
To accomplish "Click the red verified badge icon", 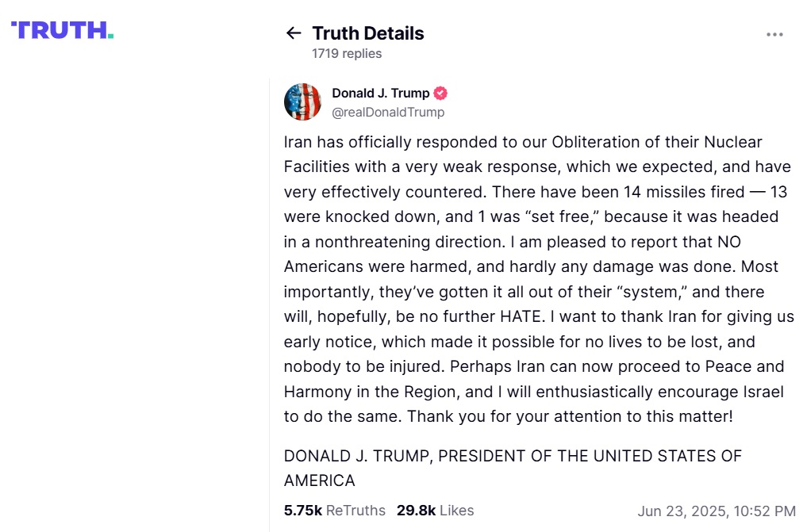I will pos(440,94).
